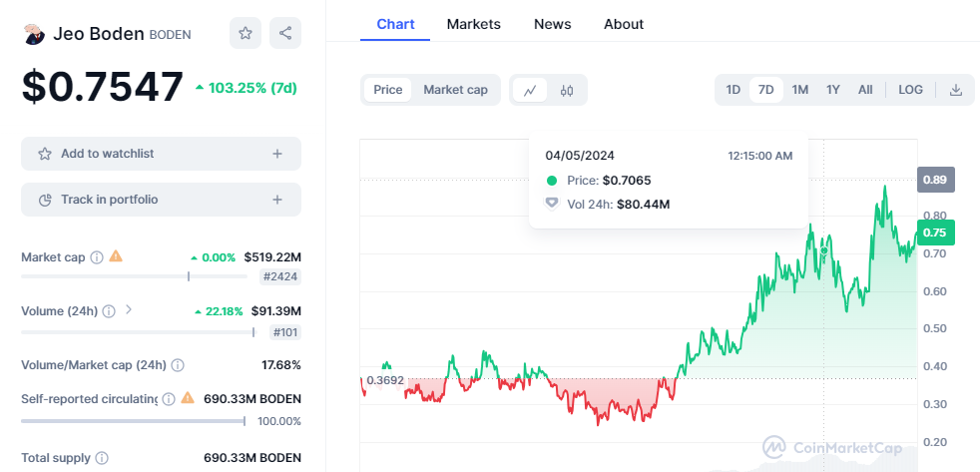Click the 690.33M BODEN total supply value
Screen dimensions: 980x472
252,458
